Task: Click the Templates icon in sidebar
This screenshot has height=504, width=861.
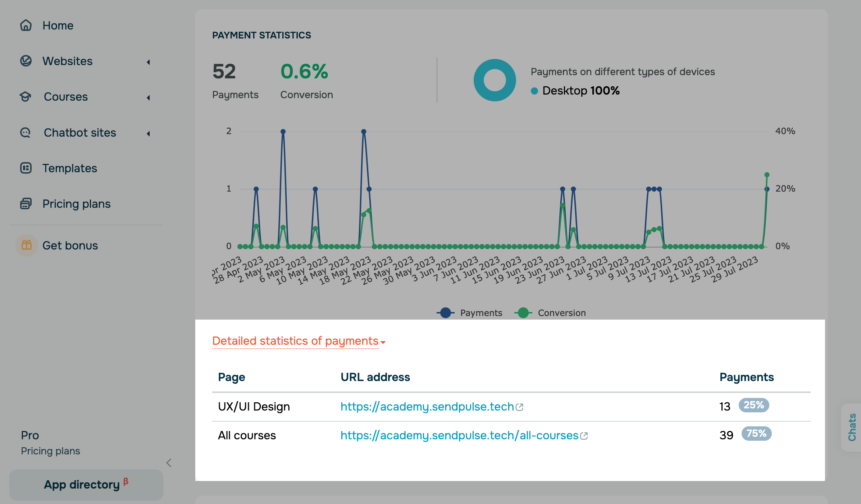Action: tap(26, 168)
